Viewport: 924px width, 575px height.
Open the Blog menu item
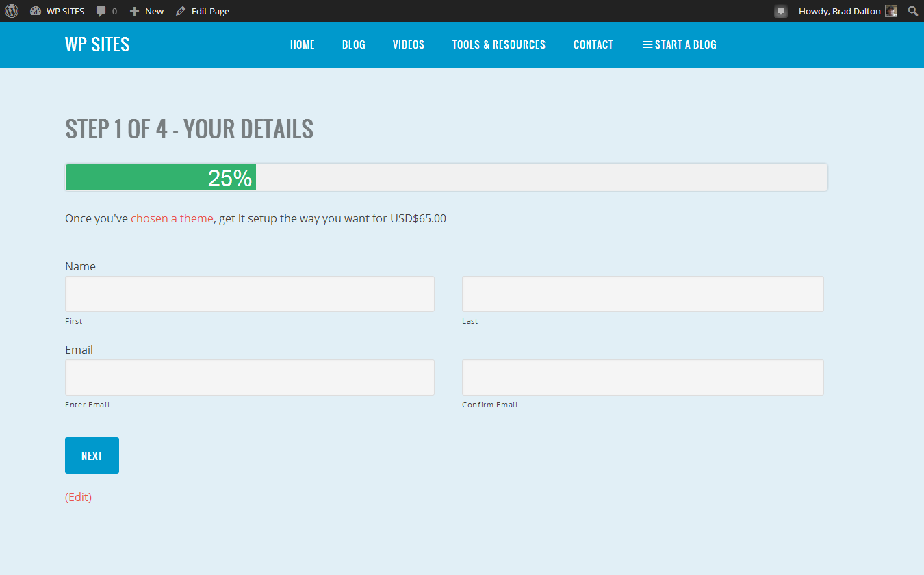pos(353,44)
